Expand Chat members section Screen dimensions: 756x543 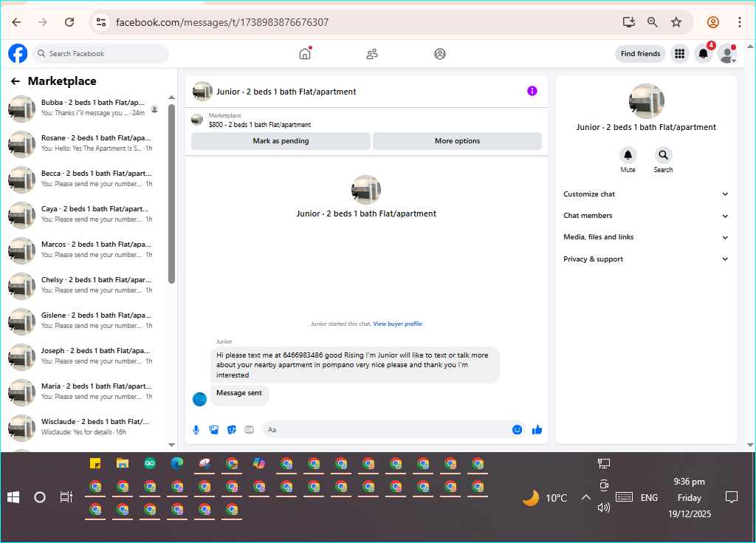click(x=646, y=216)
